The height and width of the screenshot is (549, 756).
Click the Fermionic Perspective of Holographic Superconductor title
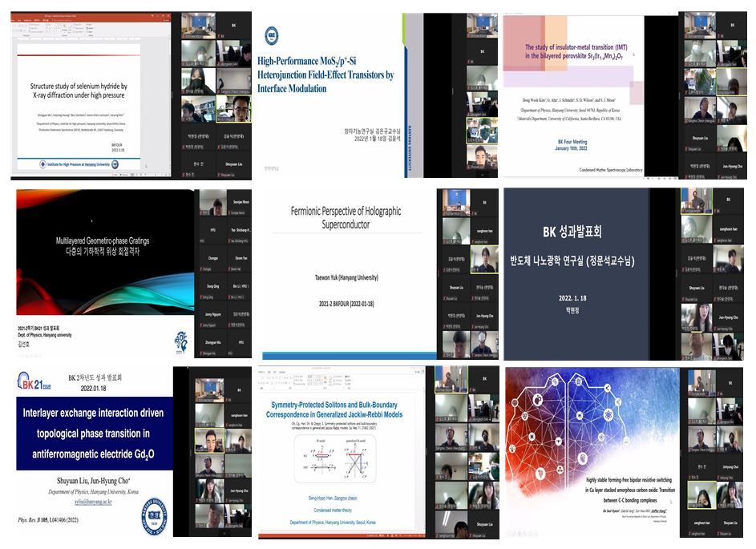tap(346, 218)
